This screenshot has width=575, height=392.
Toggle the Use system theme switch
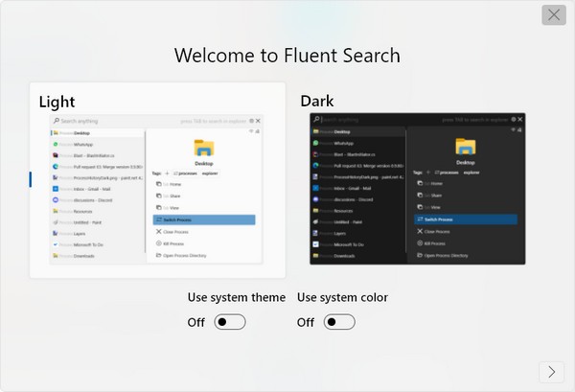(230, 322)
